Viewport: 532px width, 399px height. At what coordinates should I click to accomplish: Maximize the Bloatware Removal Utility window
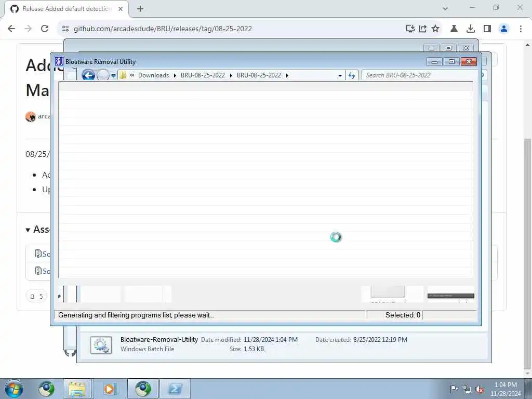(x=451, y=61)
